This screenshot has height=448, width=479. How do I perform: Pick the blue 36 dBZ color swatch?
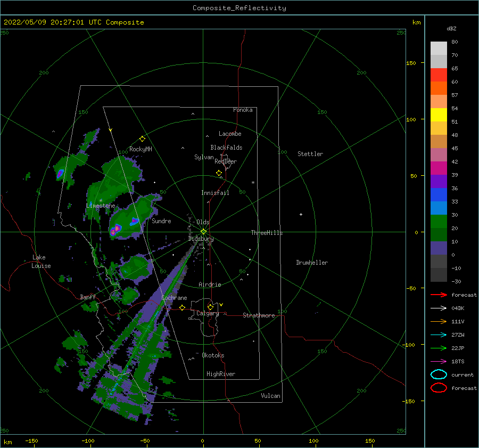439,194
